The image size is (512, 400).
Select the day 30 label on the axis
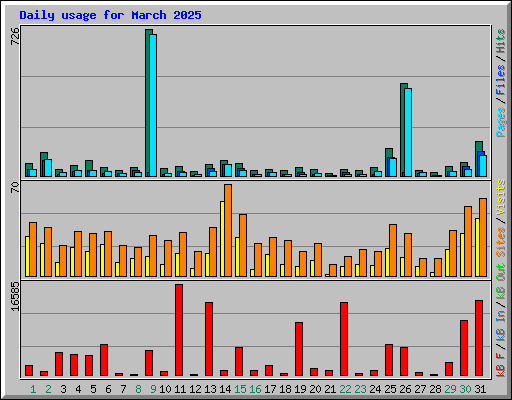pyautogui.click(x=465, y=389)
